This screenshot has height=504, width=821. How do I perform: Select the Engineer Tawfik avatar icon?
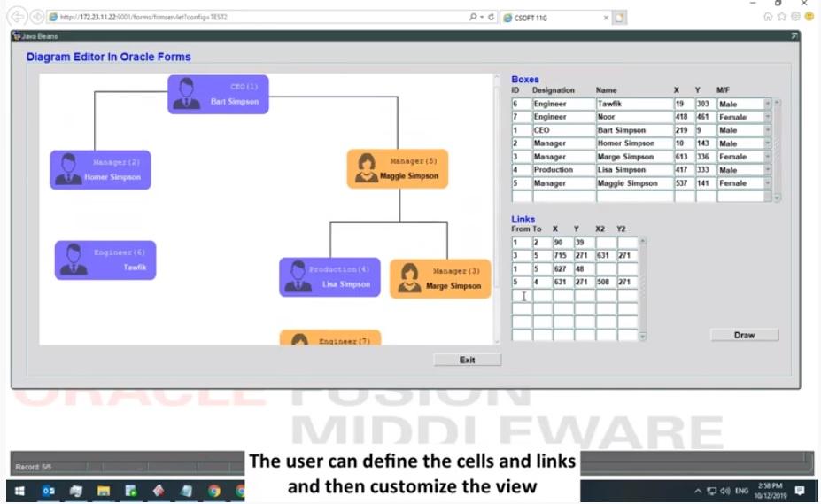[74, 260]
